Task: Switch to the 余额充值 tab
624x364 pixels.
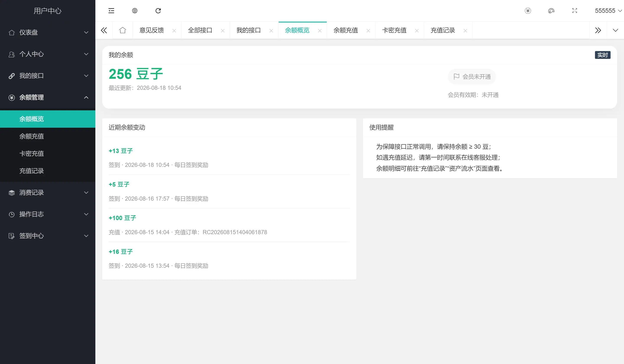Action: [x=346, y=30]
